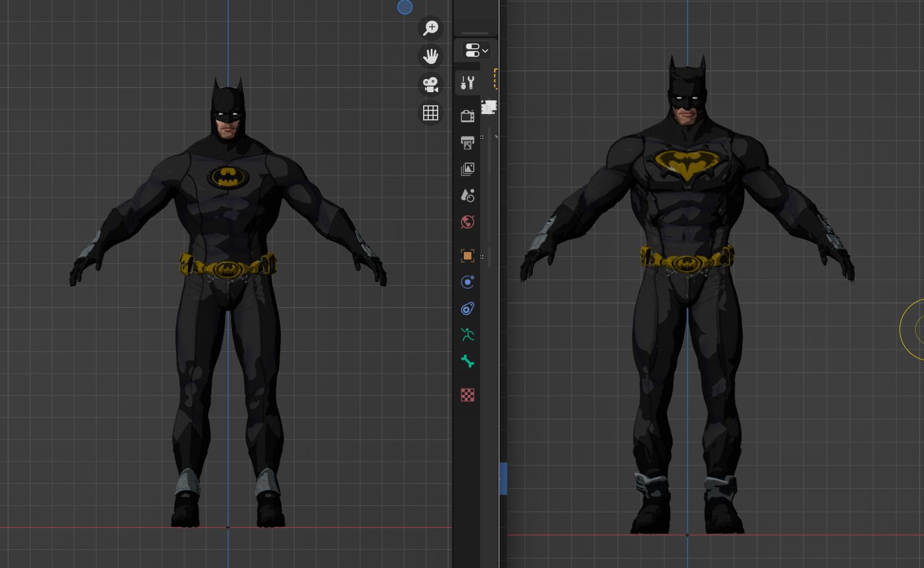Open the Armature data properties tab
This screenshot has width=924, height=568.
468,335
